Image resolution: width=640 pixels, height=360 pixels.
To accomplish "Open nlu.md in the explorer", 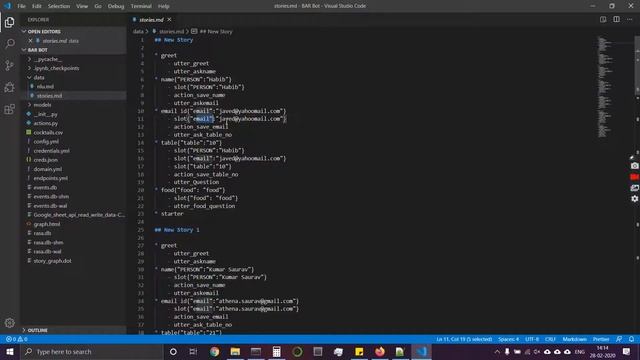I will (x=45, y=87).
